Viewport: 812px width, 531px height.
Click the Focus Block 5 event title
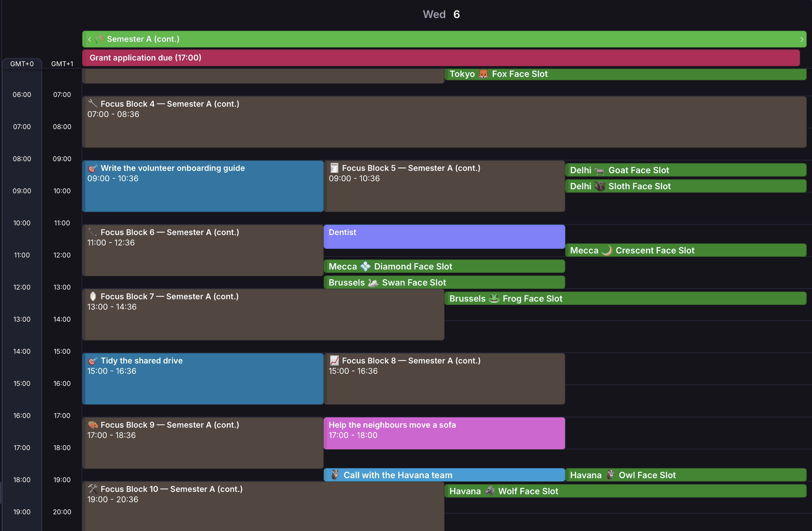point(411,168)
